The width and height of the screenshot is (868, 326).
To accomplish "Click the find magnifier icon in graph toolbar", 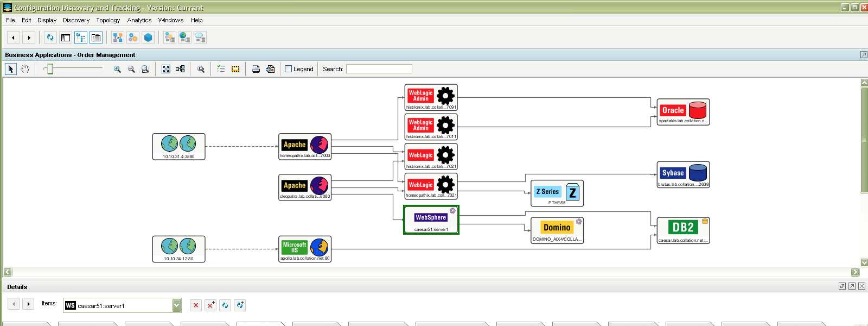I will (201, 69).
